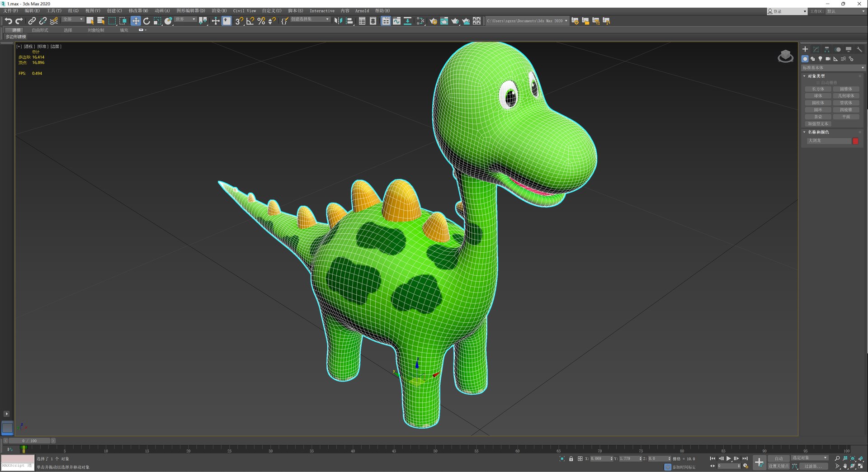868x472 pixels.
Task: Open the 文件(F) menu
Action: click(x=11, y=11)
